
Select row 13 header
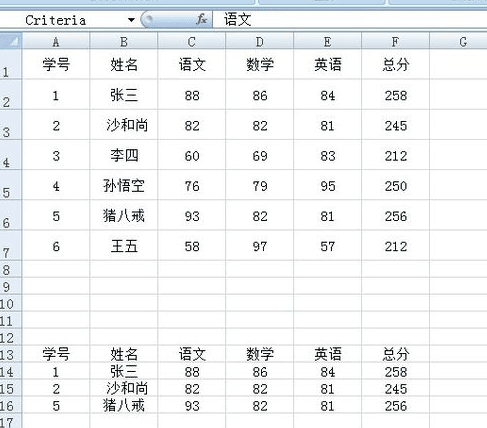tap(11, 354)
